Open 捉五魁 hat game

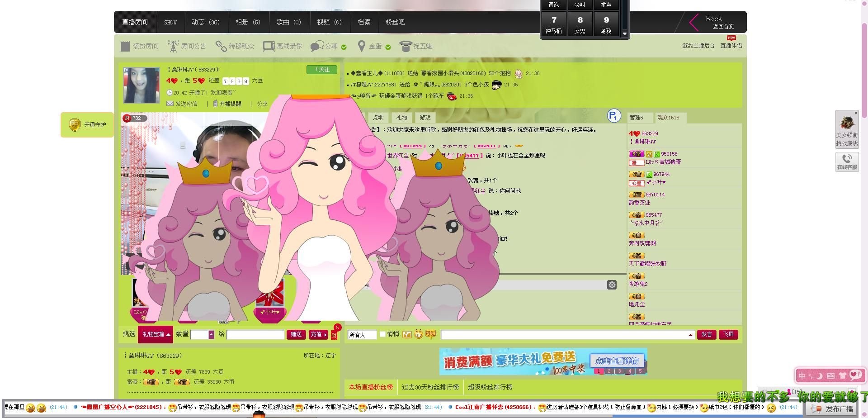click(x=416, y=46)
